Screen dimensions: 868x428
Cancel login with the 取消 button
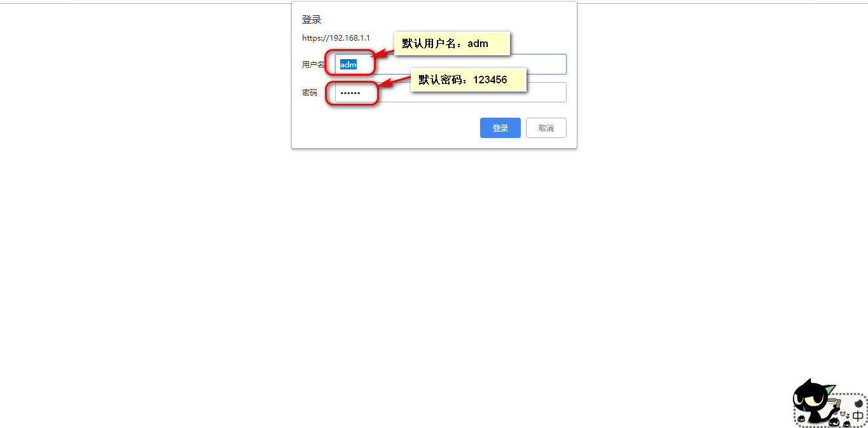(x=546, y=128)
